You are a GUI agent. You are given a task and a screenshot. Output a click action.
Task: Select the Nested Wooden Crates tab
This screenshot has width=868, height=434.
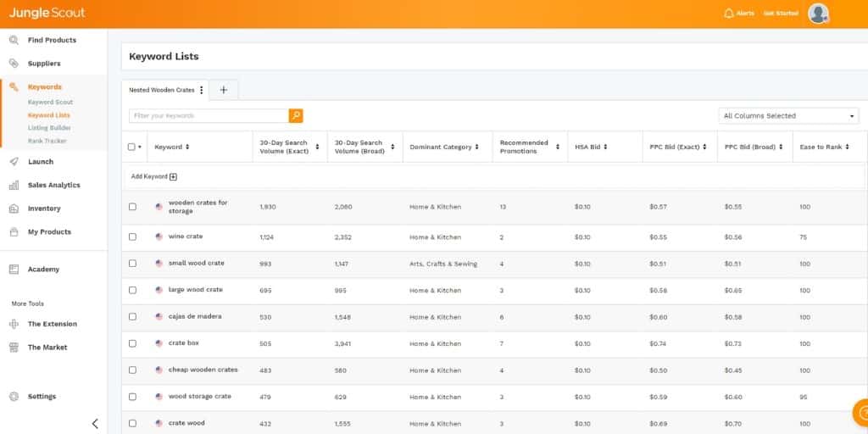pos(162,90)
